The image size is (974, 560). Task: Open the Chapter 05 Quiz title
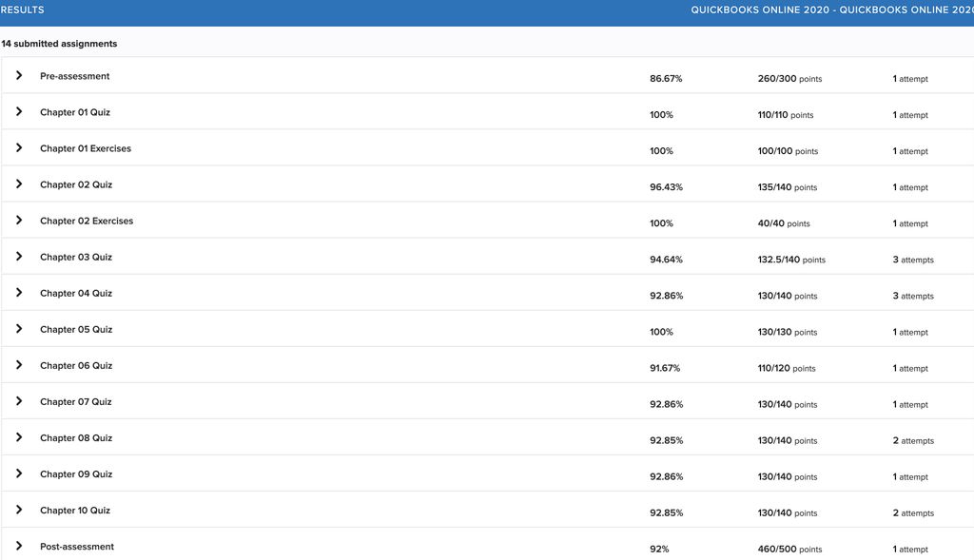76,330
